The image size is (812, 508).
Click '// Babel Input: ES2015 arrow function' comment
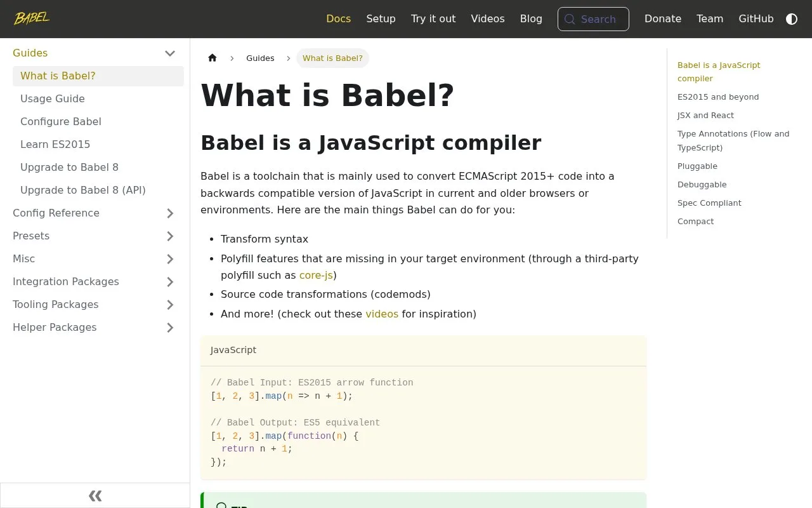point(312,383)
